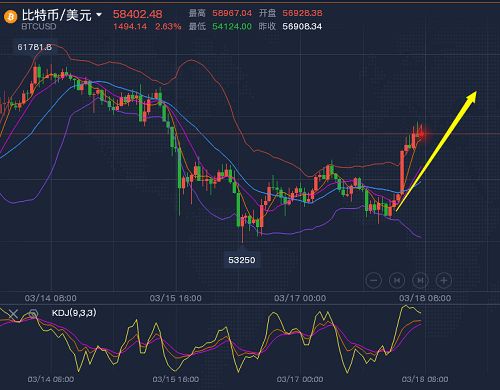This screenshot has width=500, height=390.
Task: Click the 53250 low price label
Action: click(242, 260)
